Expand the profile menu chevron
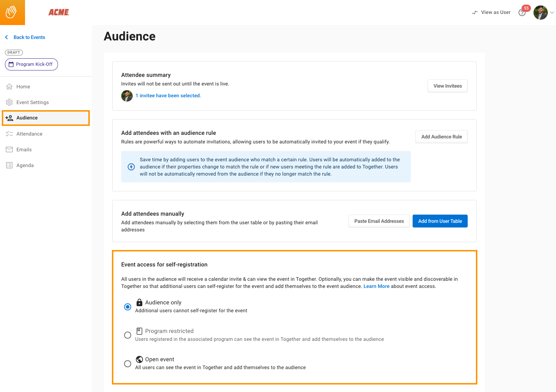This screenshot has width=556, height=392. tap(552, 13)
